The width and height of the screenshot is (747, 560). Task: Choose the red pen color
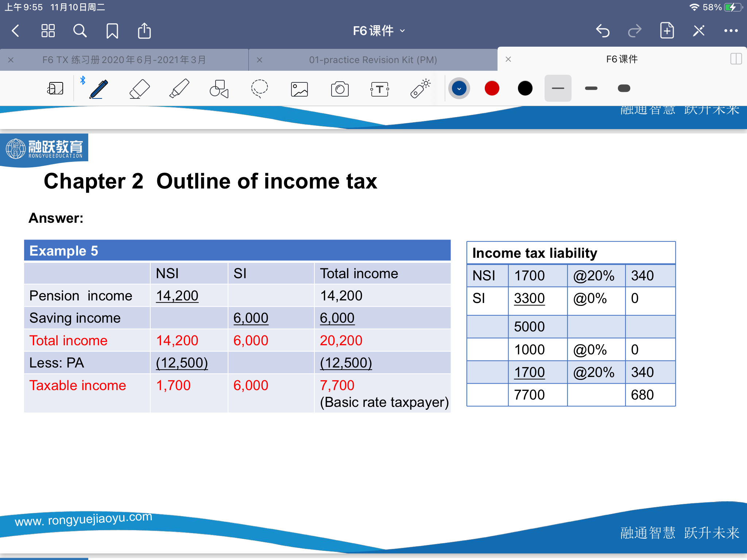tap(492, 88)
